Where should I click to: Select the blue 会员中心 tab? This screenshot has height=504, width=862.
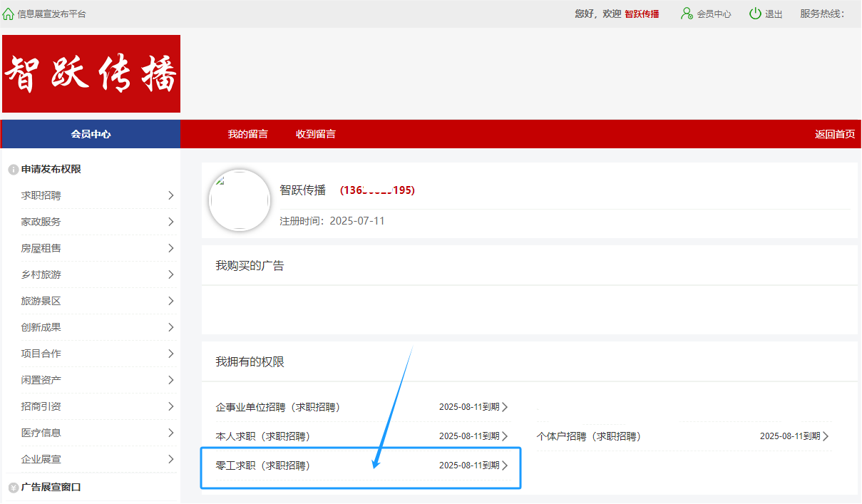(x=91, y=134)
